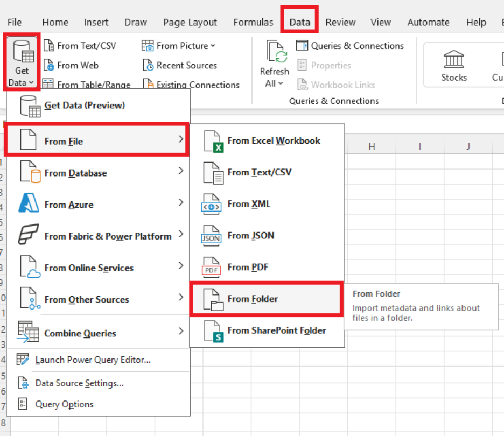
Task: Switch to the Help tab
Action: point(476,22)
